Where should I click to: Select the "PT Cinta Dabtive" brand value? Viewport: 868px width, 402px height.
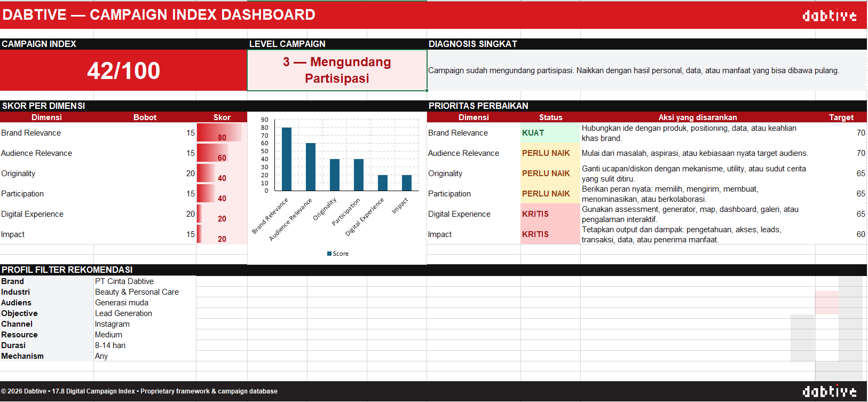pyautogui.click(x=124, y=281)
